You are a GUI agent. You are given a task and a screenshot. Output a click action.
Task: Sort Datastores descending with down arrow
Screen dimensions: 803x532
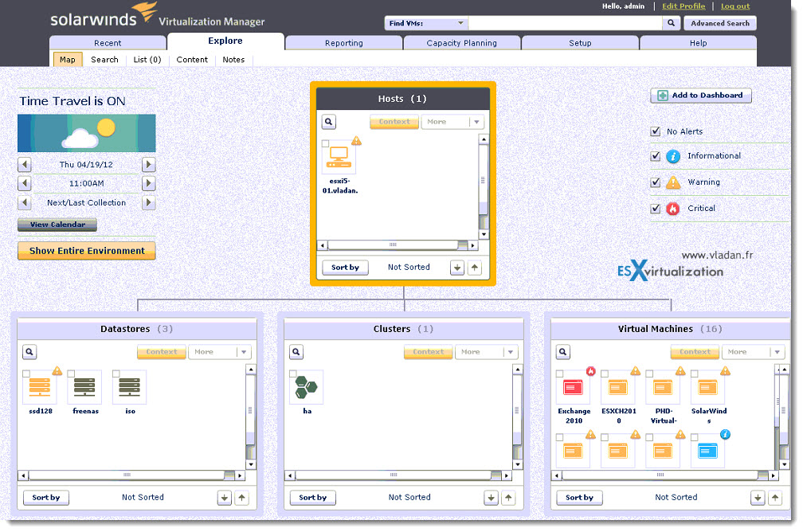[x=225, y=497]
